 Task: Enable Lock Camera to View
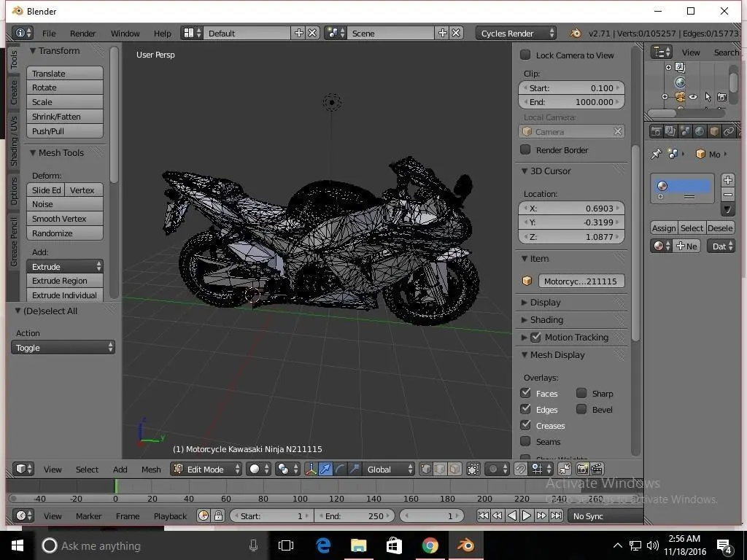coord(525,55)
